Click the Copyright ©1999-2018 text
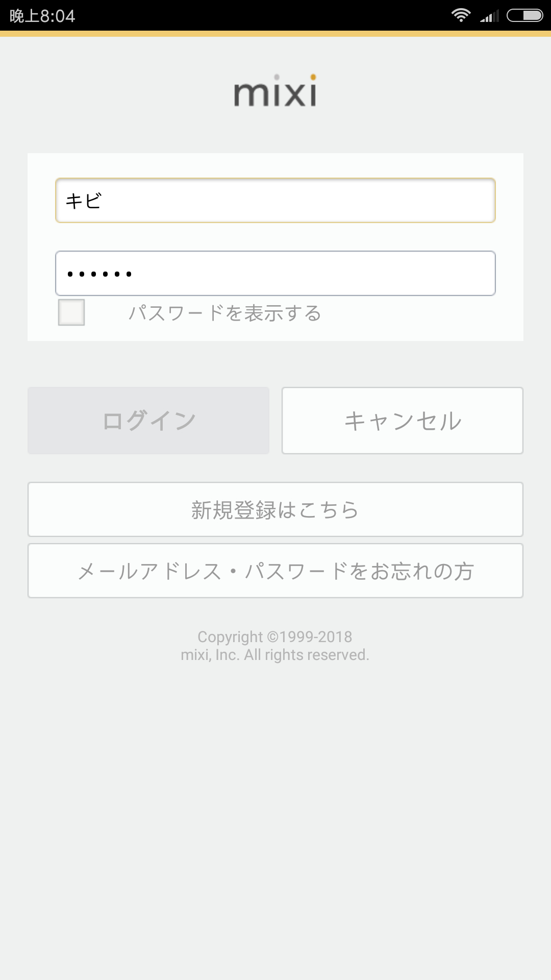The width and height of the screenshot is (551, 980). point(275,636)
